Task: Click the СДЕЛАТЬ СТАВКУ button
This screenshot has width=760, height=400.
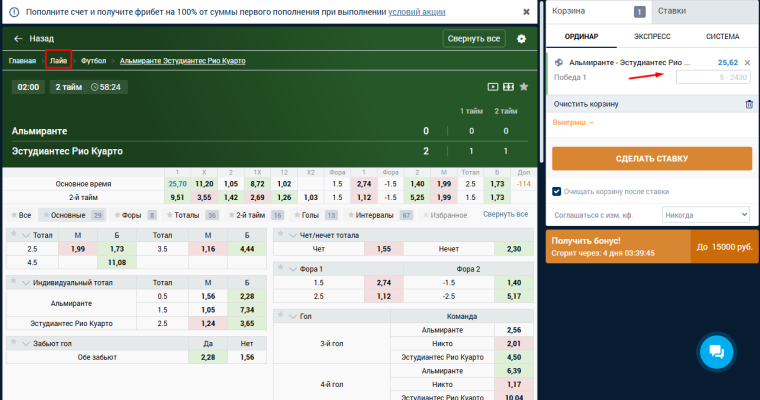Action: pos(652,159)
